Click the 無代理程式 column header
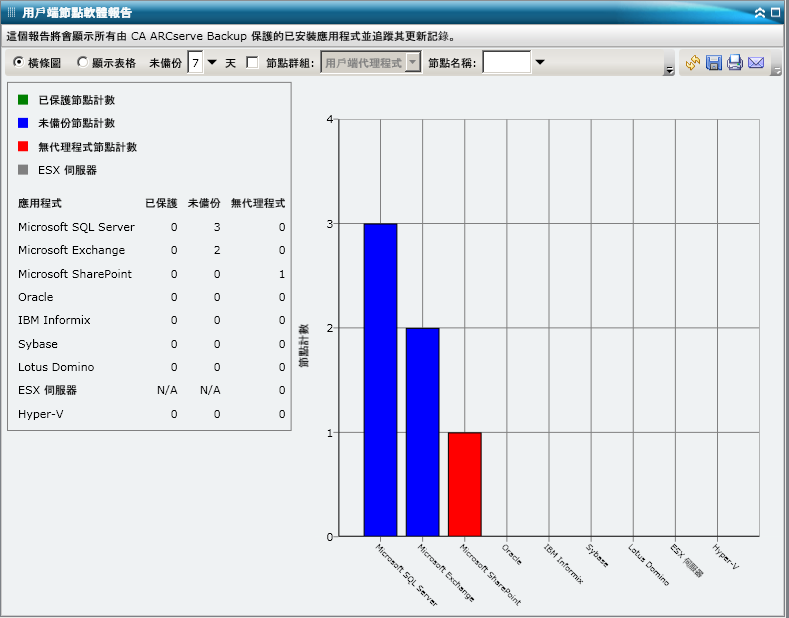Image resolution: width=789 pixels, height=618 pixels. click(x=258, y=203)
